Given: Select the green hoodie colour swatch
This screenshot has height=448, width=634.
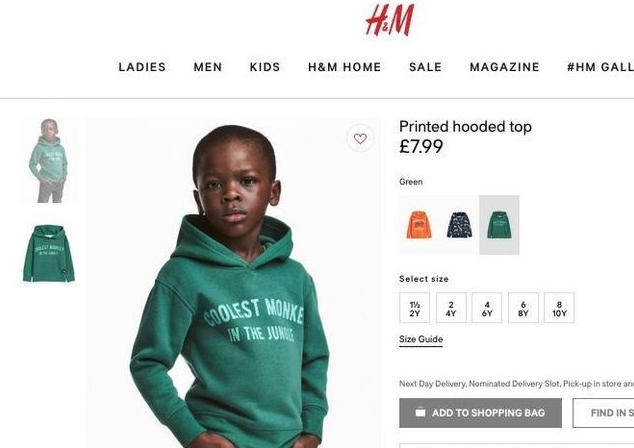Looking at the screenshot, I should tap(499, 225).
